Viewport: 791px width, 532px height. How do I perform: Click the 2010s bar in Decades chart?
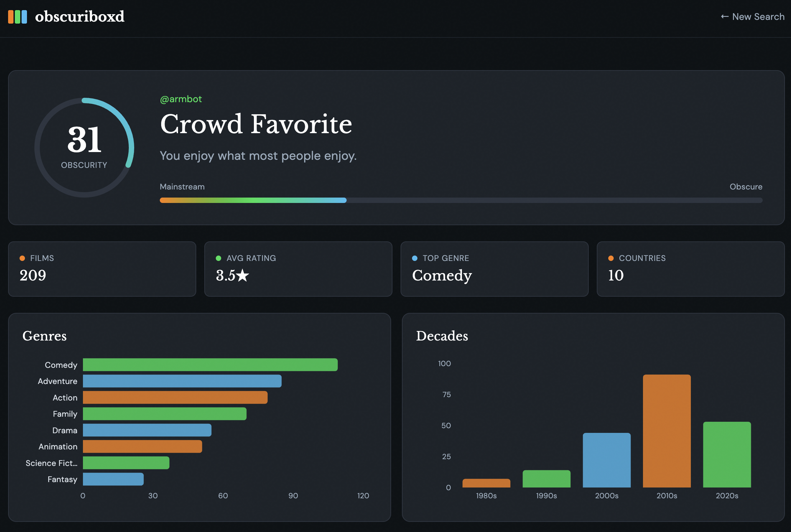pos(667,431)
